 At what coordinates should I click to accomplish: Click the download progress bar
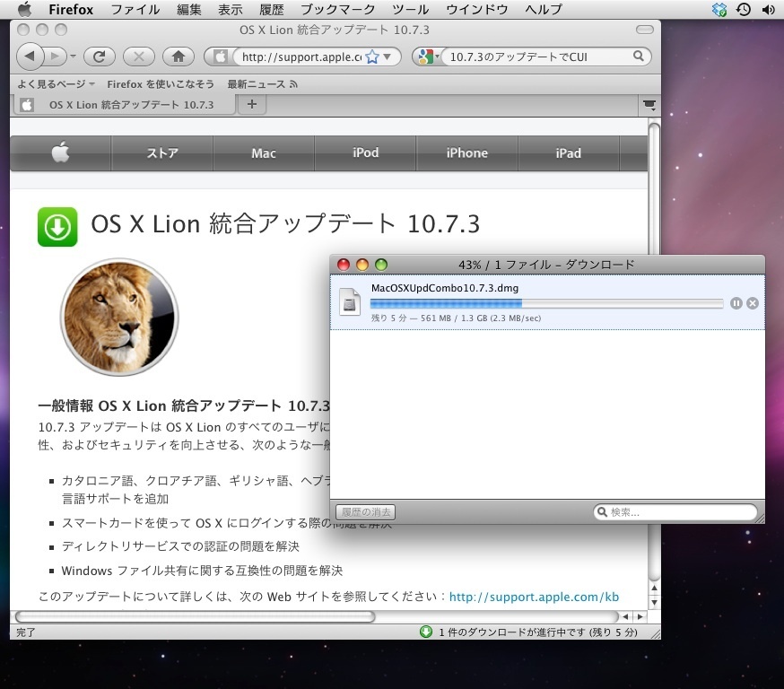pyautogui.click(x=546, y=303)
